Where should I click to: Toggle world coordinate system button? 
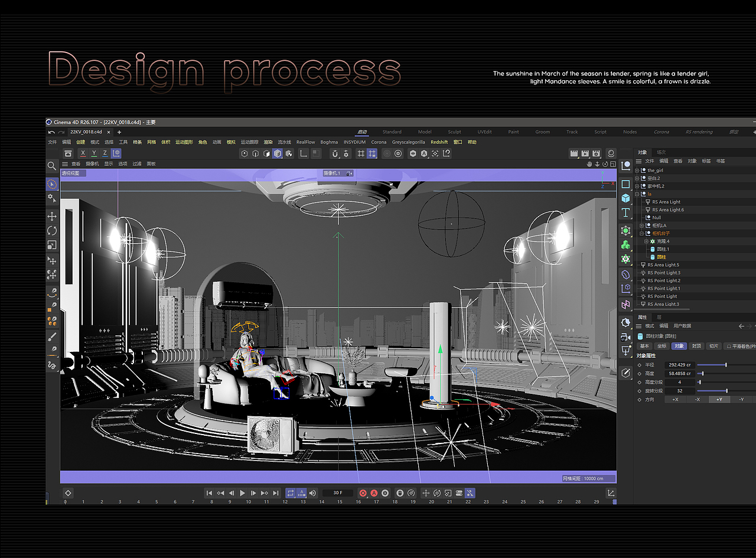coord(116,154)
